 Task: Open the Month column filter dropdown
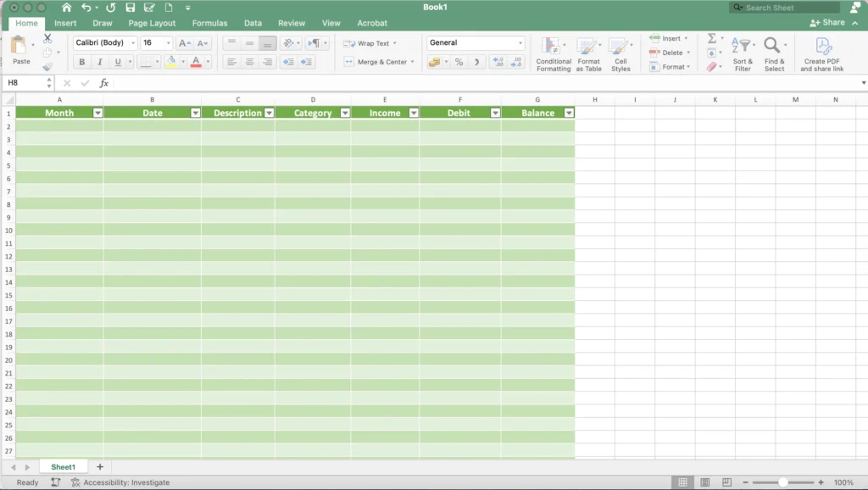click(x=97, y=112)
